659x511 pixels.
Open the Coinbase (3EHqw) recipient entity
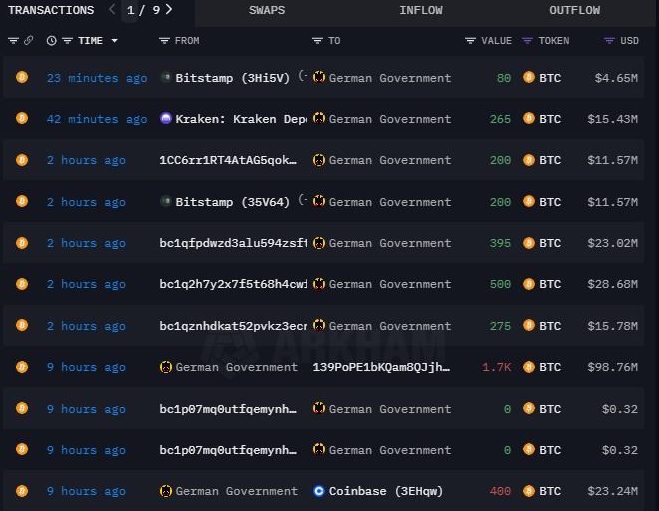pos(385,491)
